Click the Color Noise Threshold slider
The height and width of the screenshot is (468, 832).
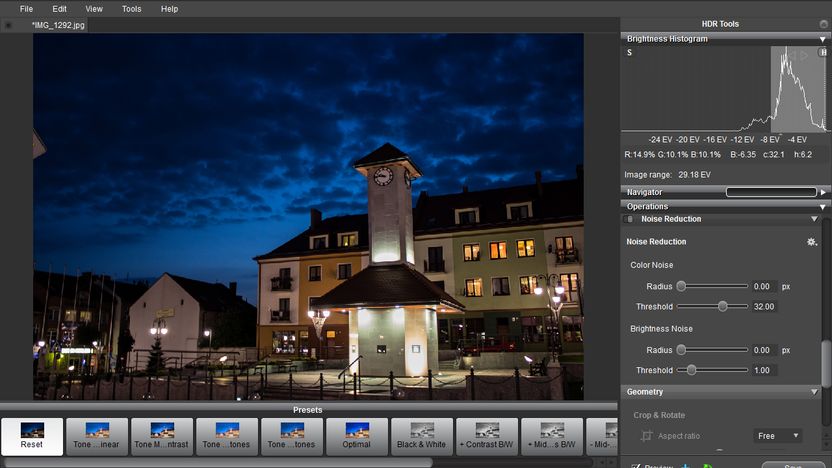click(x=712, y=307)
